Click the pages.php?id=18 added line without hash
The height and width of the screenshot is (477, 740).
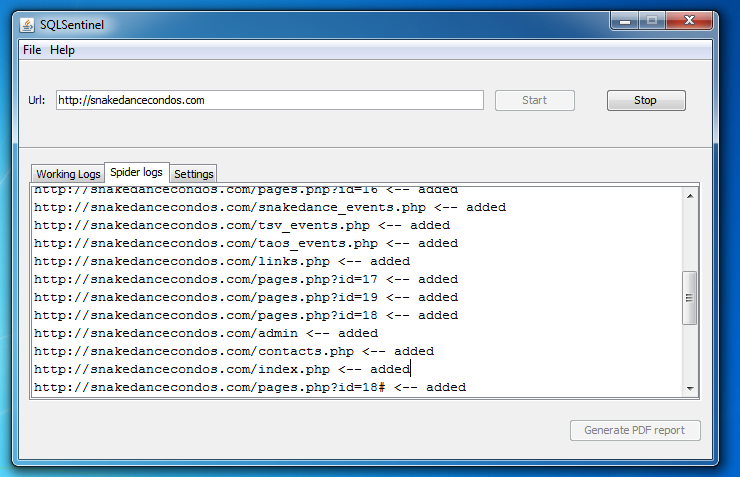(246, 315)
